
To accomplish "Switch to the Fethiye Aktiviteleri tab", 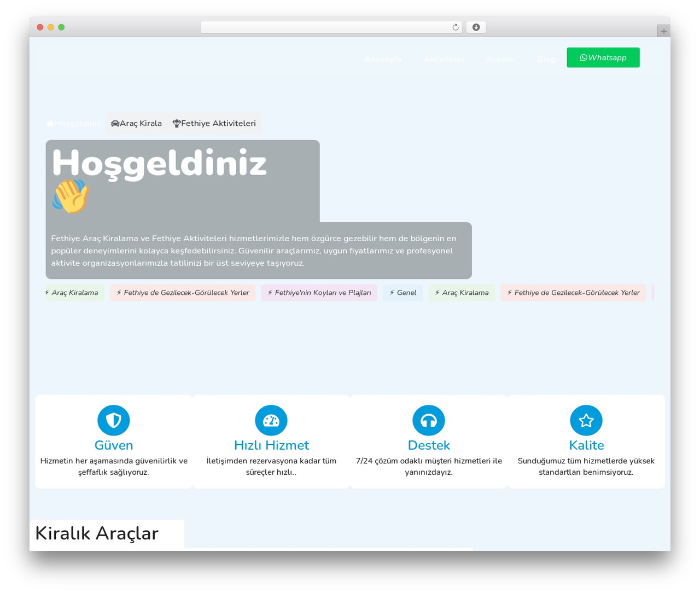I will click(214, 123).
